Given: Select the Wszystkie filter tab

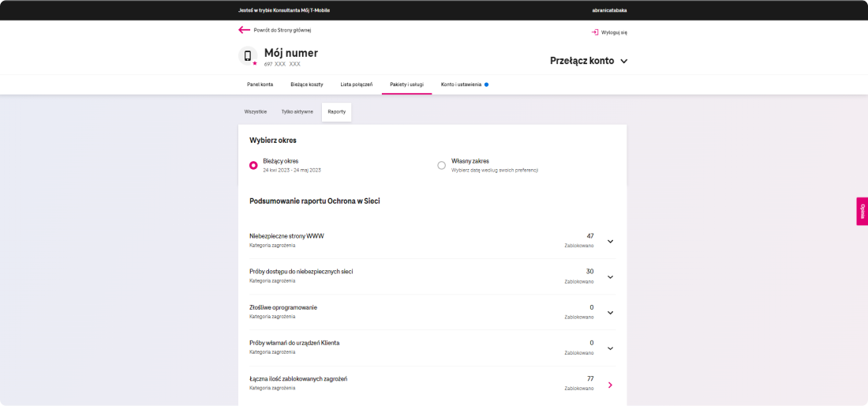Looking at the screenshot, I should [256, 111].
